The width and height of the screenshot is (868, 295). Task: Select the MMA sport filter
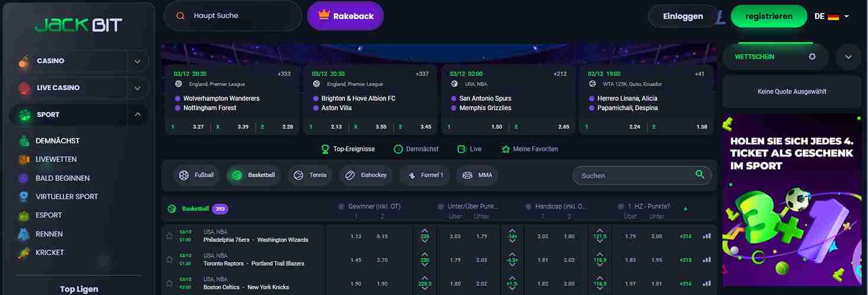click(477, 175)
